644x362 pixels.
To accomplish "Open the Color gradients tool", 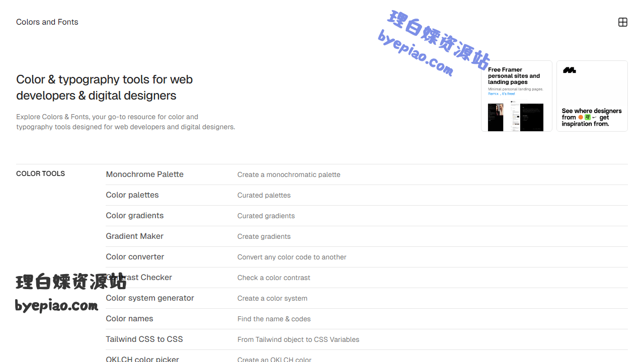I will pos(135,216).
